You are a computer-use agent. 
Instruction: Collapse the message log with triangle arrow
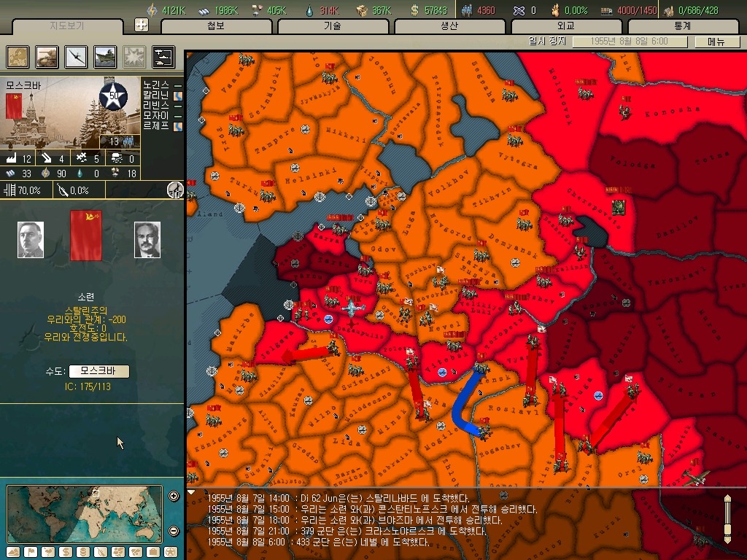tap(190, 492)
